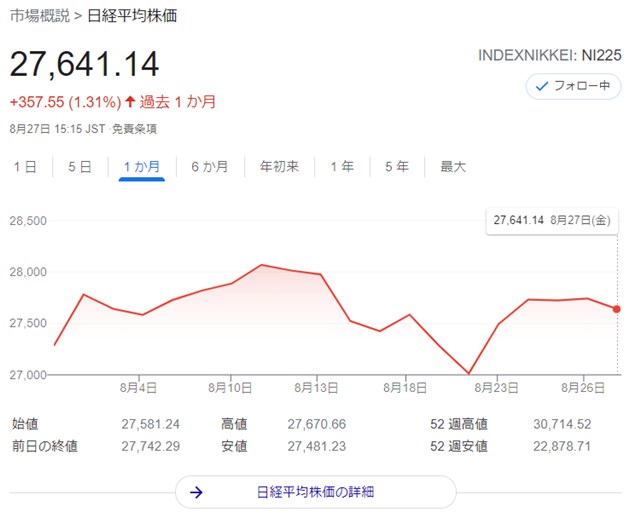Click the 27,000 y-axis label
The height and width of the screenshot is (518, 640).
tap(28, 375)
